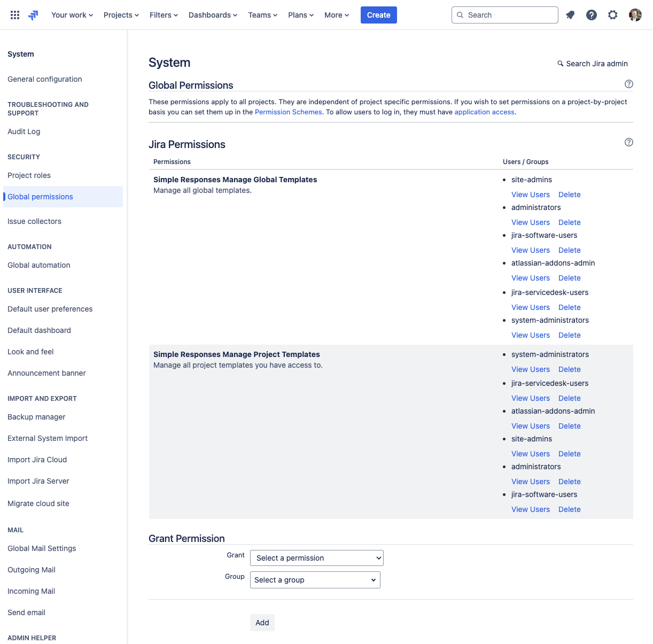
Task: Open Global Mail Settings
Action: [42, 548]
